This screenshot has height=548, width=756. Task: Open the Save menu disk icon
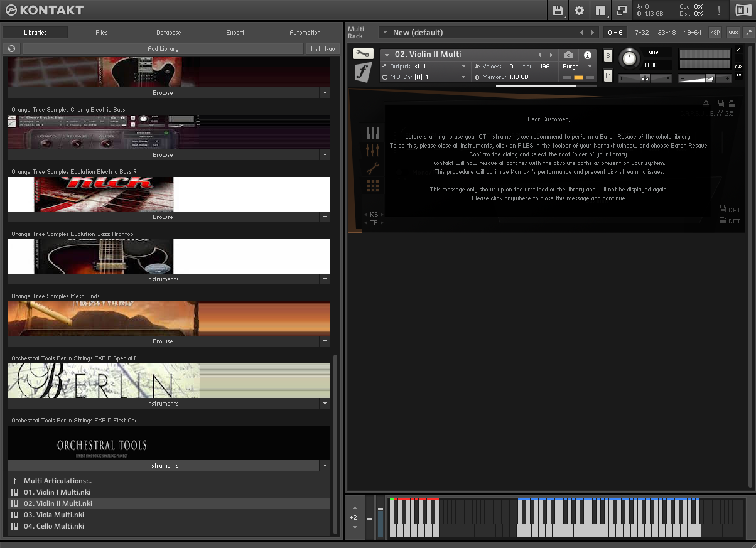(x=558, y=10)
